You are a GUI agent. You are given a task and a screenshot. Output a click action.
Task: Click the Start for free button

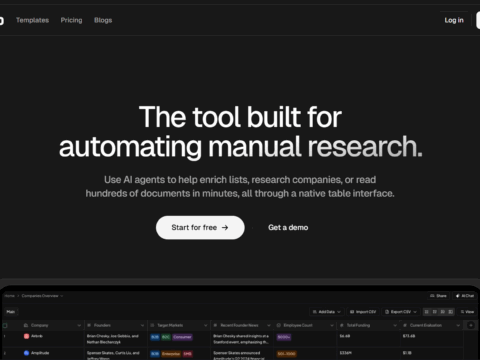pos(200,228)
